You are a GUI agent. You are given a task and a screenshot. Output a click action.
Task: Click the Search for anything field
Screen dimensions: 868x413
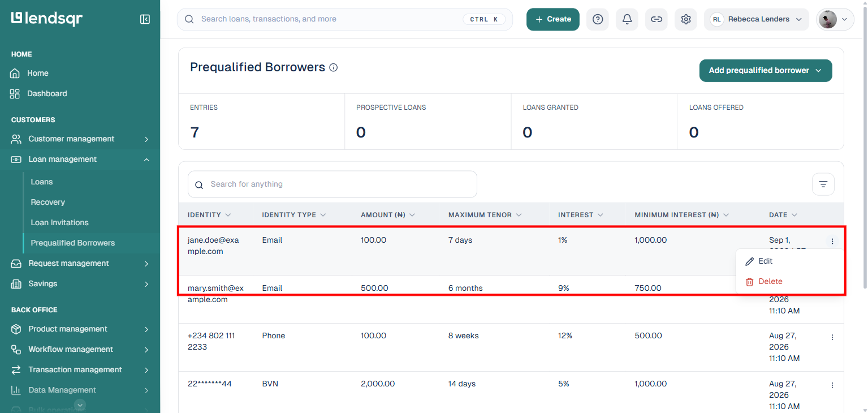click(332, 184)
